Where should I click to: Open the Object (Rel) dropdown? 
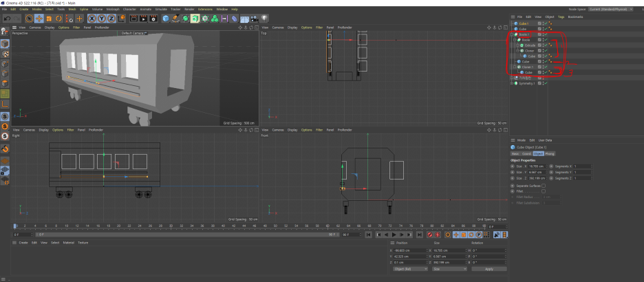pyautogui.click(x=410, y=269)
